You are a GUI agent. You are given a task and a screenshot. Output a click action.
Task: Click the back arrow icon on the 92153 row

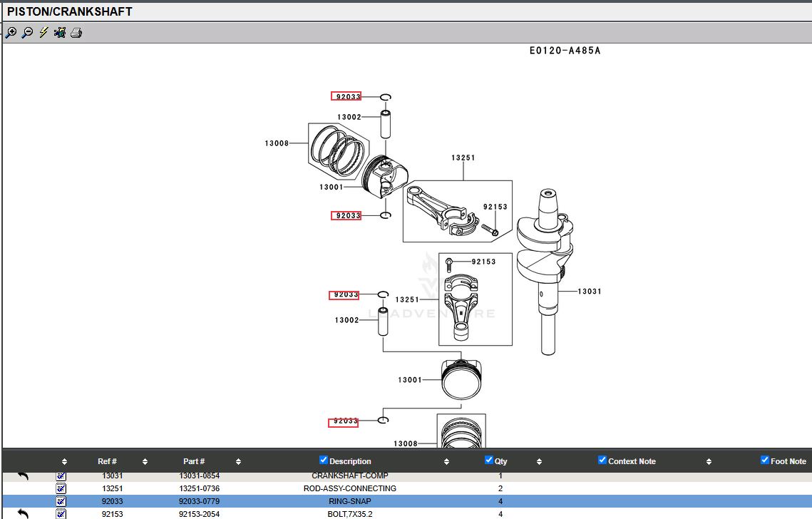tap(23, 513)
